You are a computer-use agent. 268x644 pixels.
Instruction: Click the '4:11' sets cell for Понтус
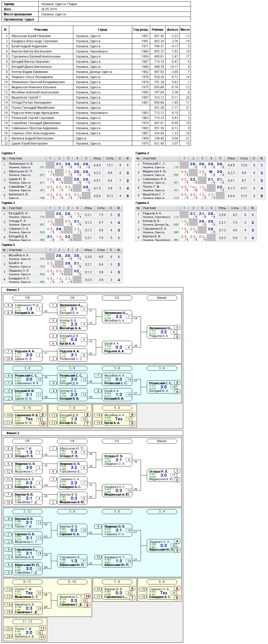point(244,189)
